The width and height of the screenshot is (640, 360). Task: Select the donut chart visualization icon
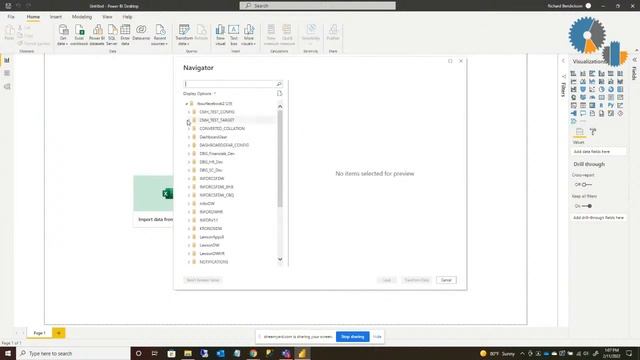coord(611,89)
